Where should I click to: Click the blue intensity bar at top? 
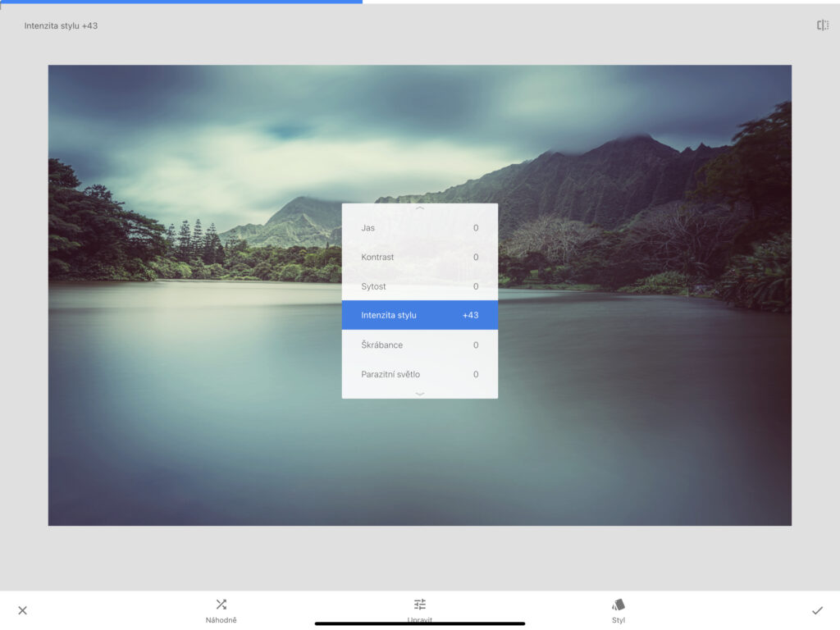pyautogui.click(x=180, y=2)
